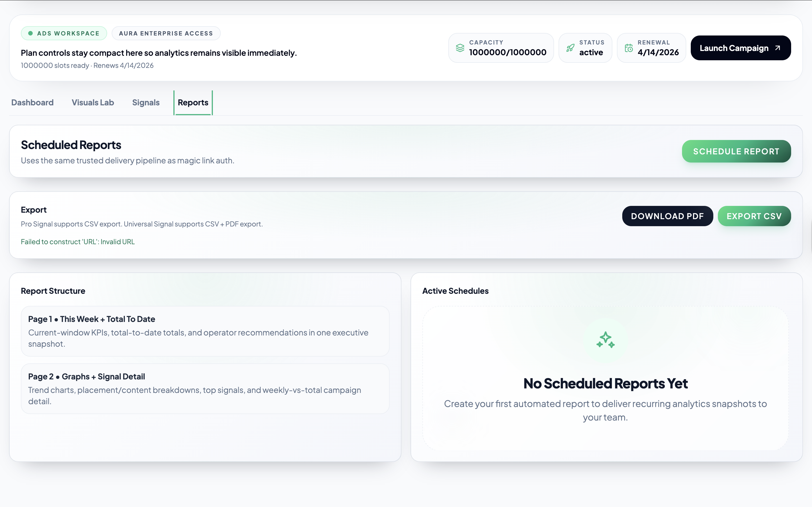Click the sparkle icon in Active Schedules panel
Viewport: 812px width, 507px height.
605,340
